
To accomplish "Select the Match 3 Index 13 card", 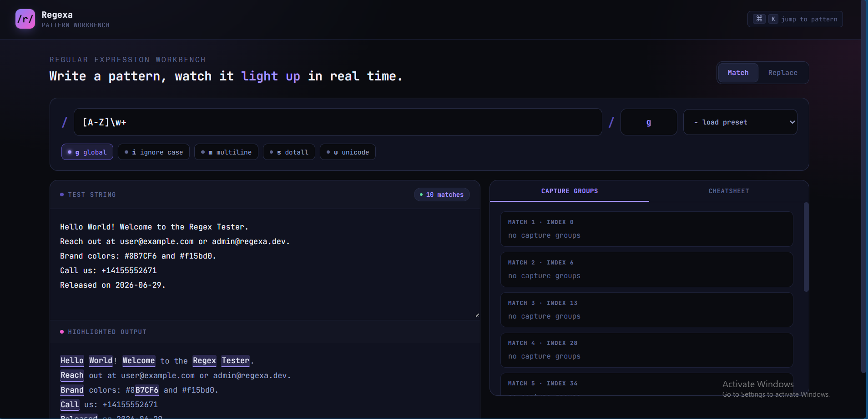I will [646, 310].
